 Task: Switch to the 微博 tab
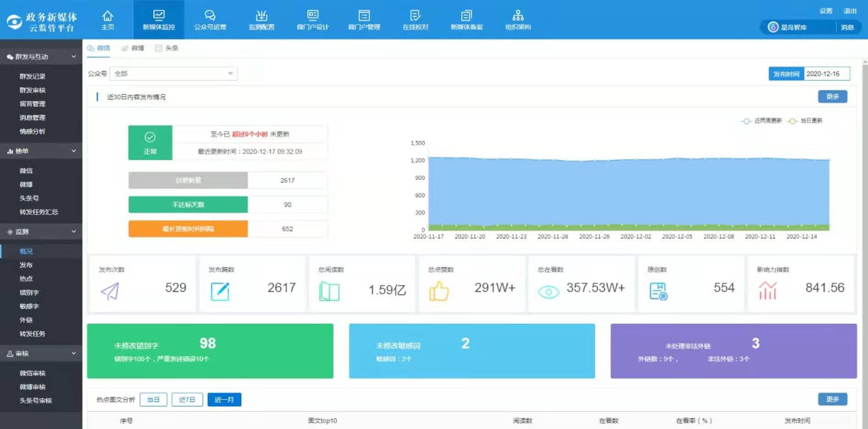tap(133, 48)
